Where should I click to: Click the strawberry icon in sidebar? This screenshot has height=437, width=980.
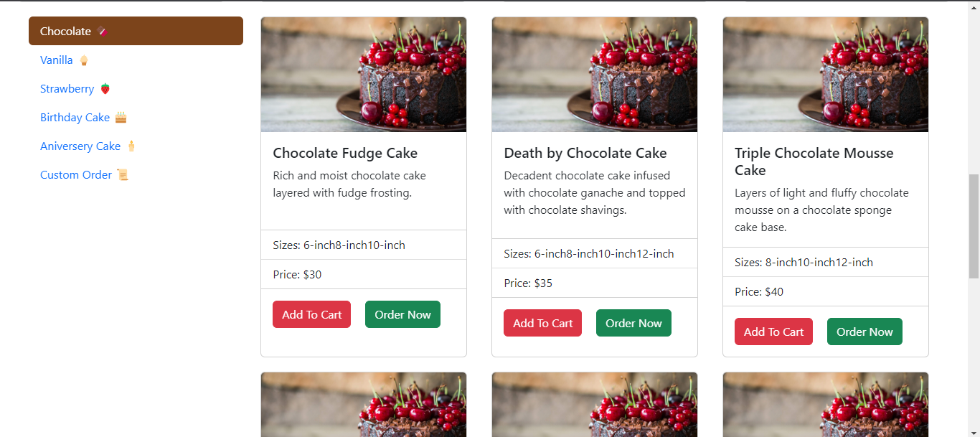[105, 89]
